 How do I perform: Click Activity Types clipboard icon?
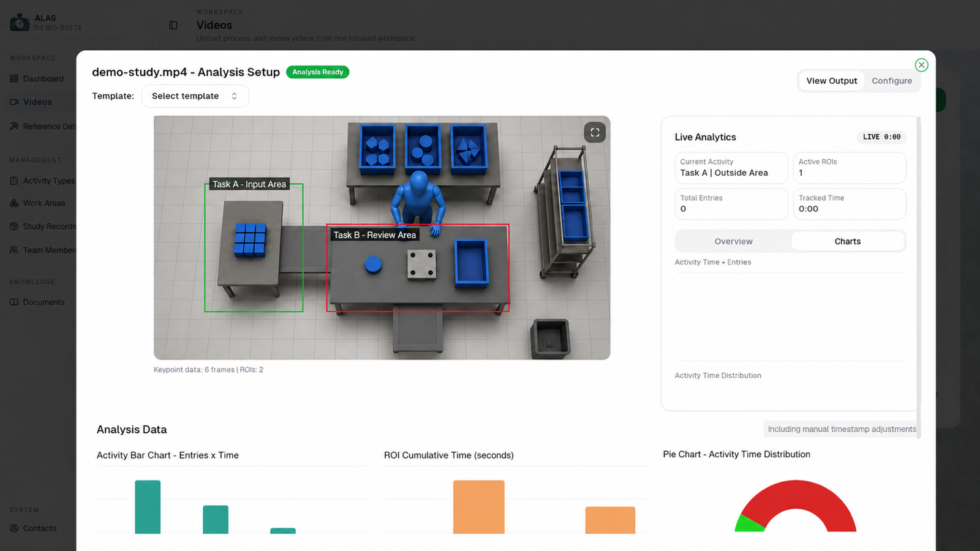[x=14, y=181]
